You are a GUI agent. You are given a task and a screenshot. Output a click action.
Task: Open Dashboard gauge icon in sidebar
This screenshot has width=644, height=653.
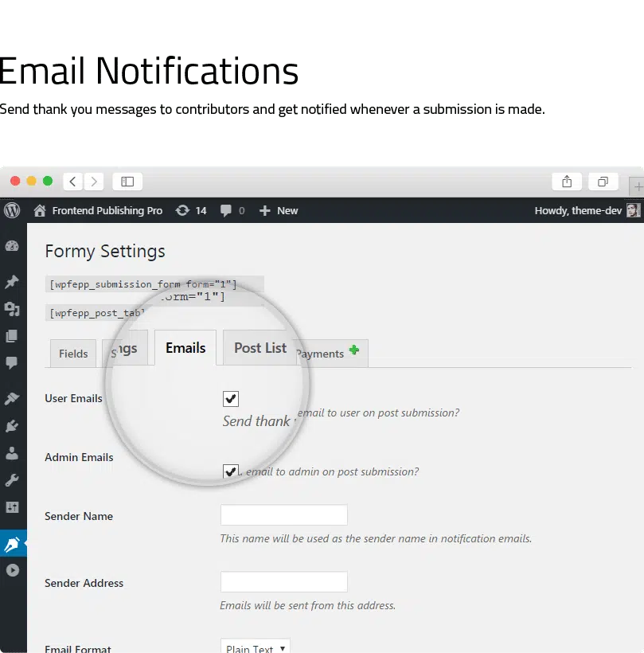12,246
